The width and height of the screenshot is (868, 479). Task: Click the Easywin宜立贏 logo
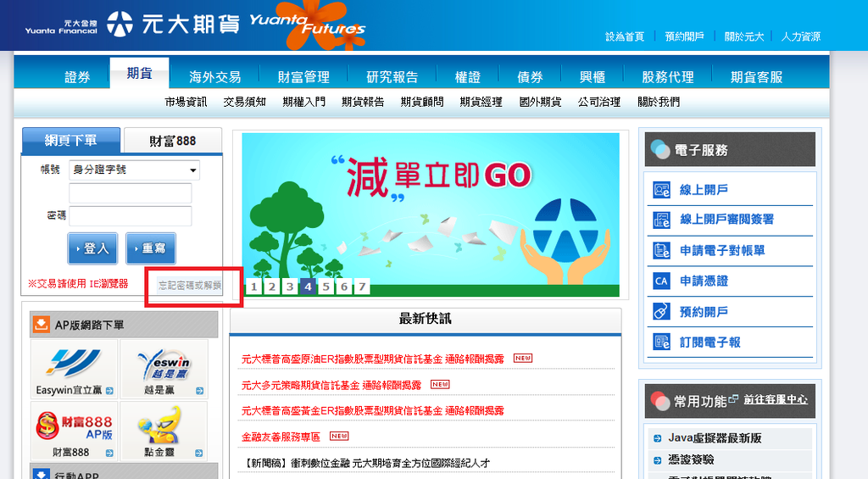click(74, 363)
